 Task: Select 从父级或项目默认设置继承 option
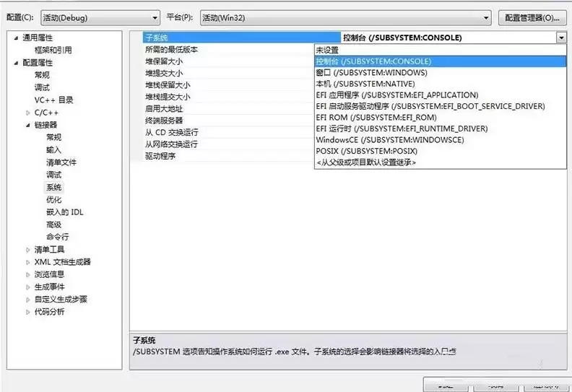[366, 162]
